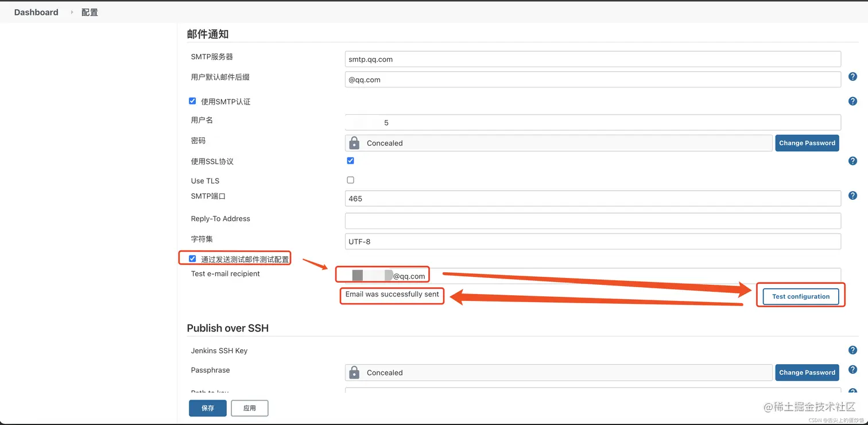Click the 保存 button
868x425 pixels.
coord(207,408)
